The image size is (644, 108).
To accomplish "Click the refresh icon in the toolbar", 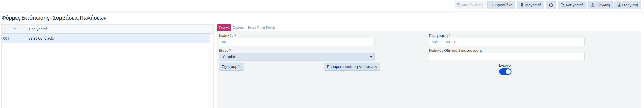I will pyautogui.click(x=551, y=5).
